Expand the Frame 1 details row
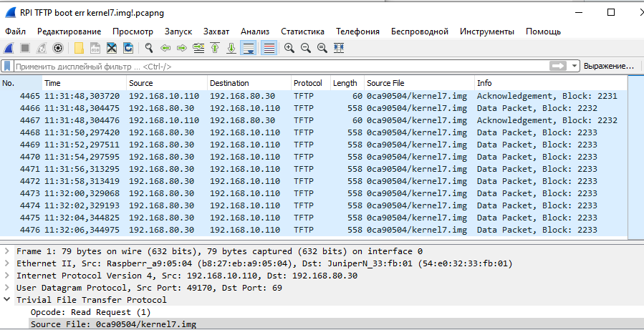The width and height of the screenshot is (644, 330). tap(7, 251)
